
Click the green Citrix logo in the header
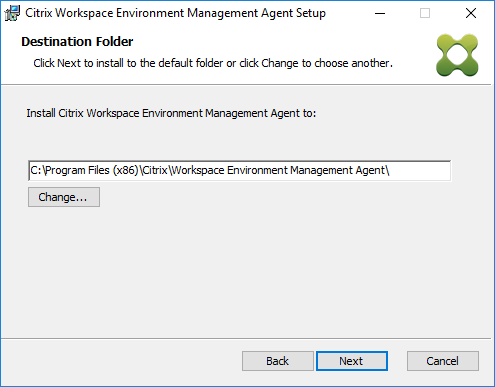click(x=457, y=55)
